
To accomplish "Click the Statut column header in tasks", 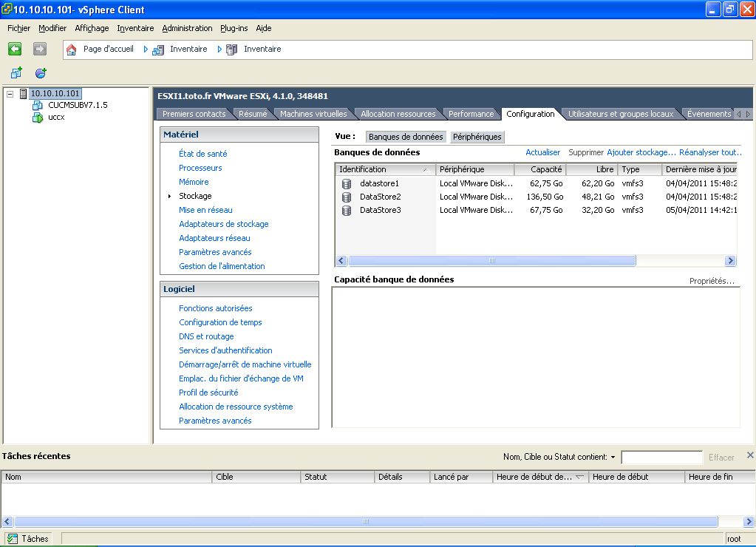I will pos(337,477).
